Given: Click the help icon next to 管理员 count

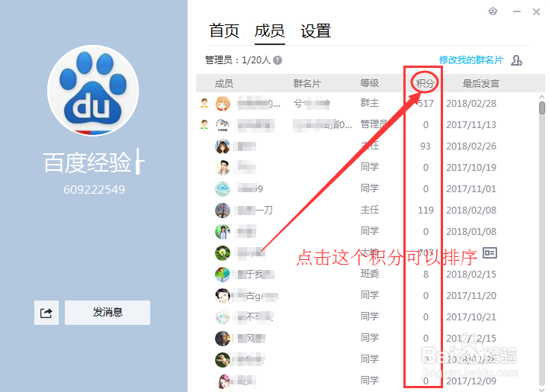Looking at the screenshot, I should coord(278,60).
